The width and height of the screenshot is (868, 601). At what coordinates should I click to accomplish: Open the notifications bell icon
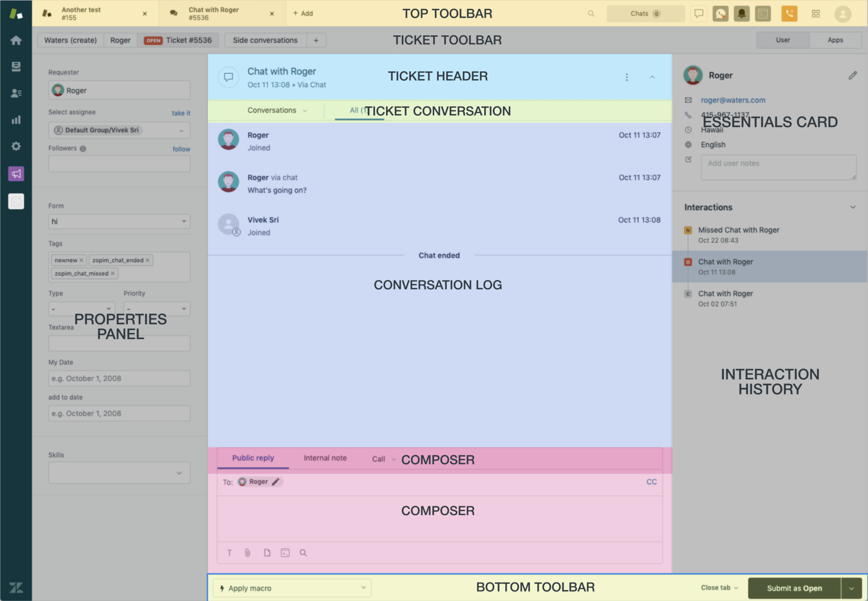[742, 13]
